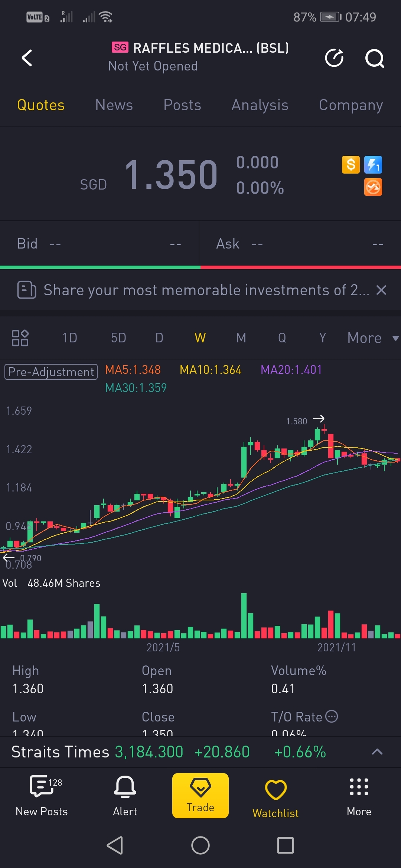This screenshot has width=401, height=868.
Task: Expand the More timeframe dropdown
Action: pyautogui.click(x=372, y=338)
